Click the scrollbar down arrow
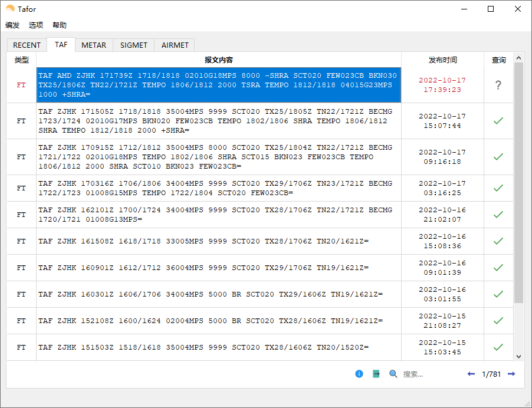This screenshot has width=532, height=408. pyautogui.click(x=518, y=356)
